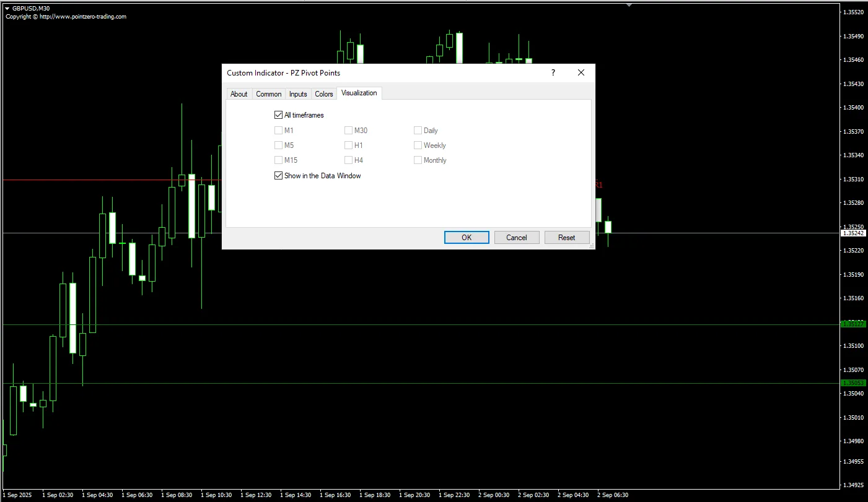Screen dimensions: 868x502
Task: Click the chart shift triangle marker at top
Action: 629,4
